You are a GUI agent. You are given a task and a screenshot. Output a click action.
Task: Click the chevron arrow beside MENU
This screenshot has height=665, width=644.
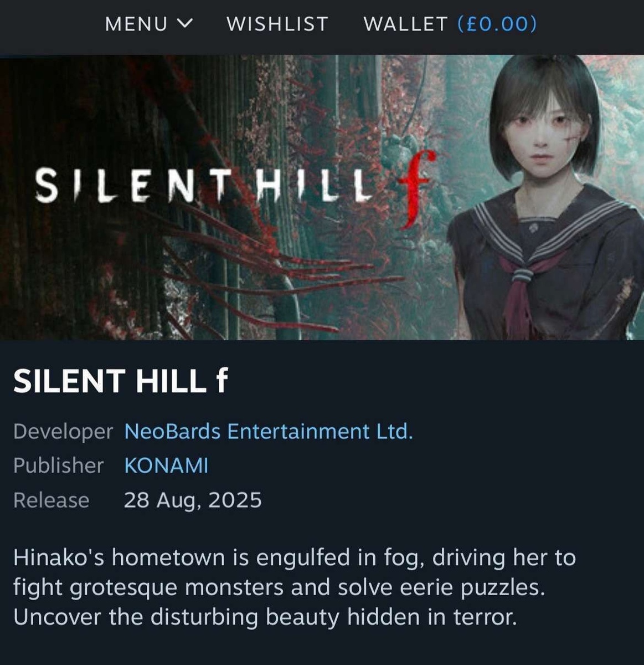click(x=184, y=23)
